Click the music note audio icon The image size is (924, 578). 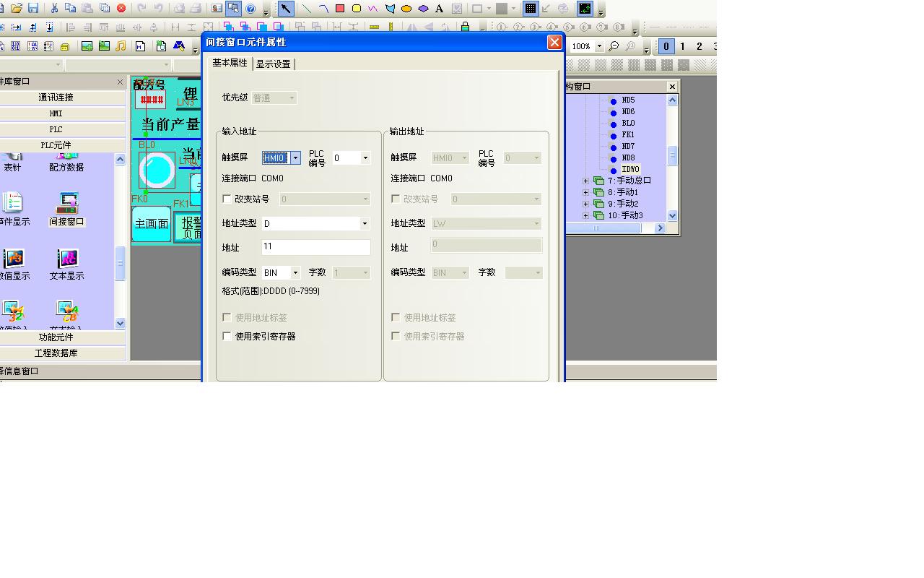(121, 46)
